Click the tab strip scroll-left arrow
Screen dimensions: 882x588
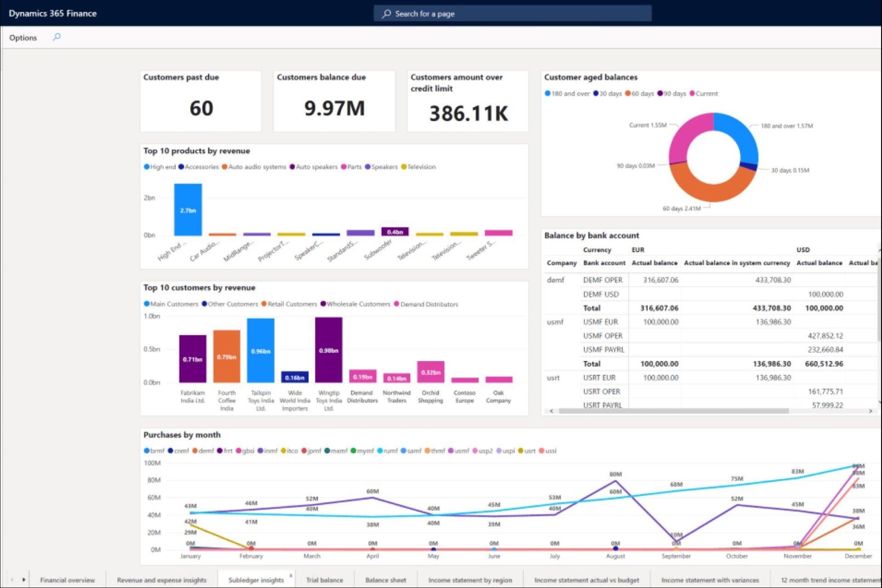(12, 580)
